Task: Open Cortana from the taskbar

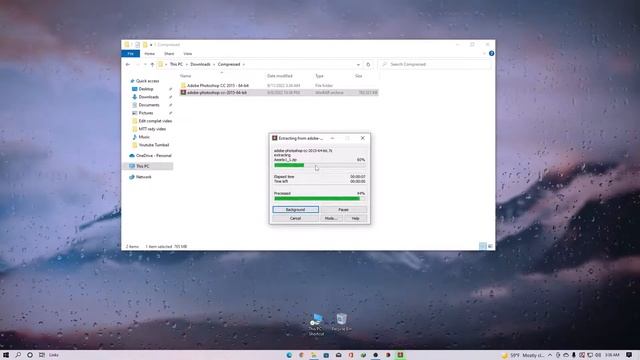Action: [x=30, y=355]
